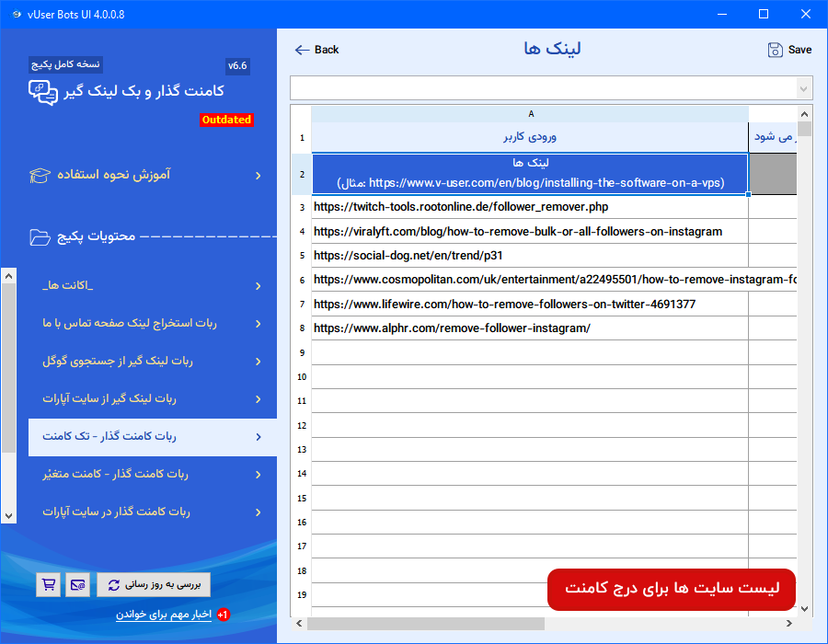Viewport: 828px width, 644px height.
Task: Select row header number 6
Action: (x=302, y=281)
